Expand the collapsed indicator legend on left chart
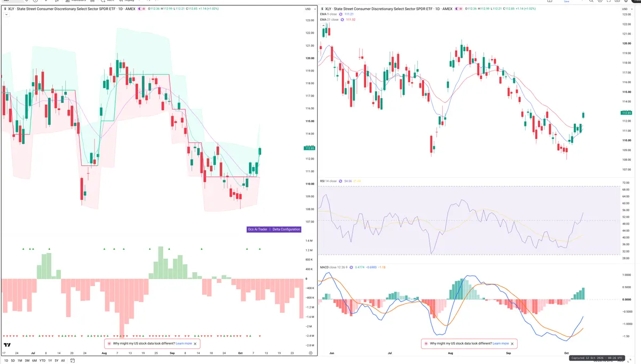This screenshot has height=364, width=641. pyautogui.click(x=6, y=14)
